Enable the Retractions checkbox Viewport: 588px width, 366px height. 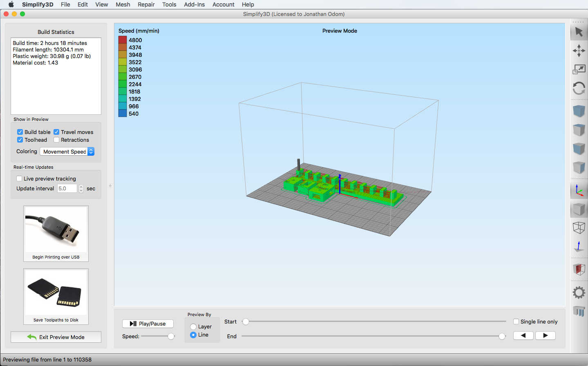pyautogui.click(x=56, y=140)
